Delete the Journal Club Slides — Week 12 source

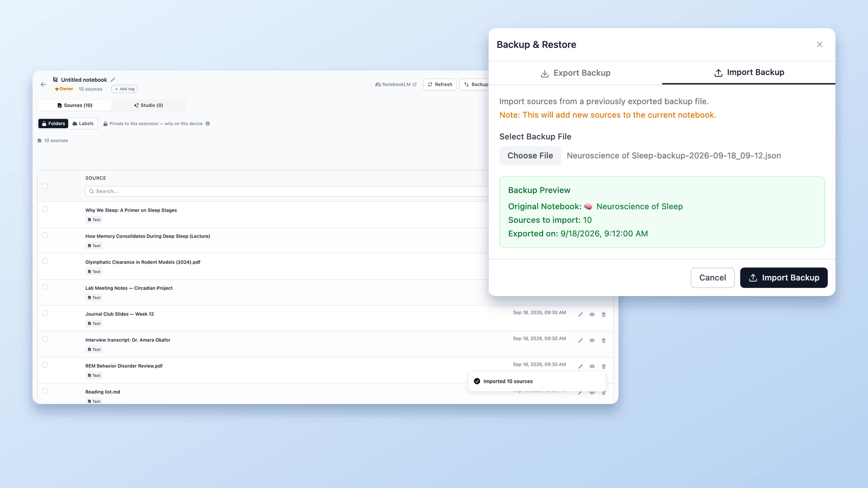[604, 314]
